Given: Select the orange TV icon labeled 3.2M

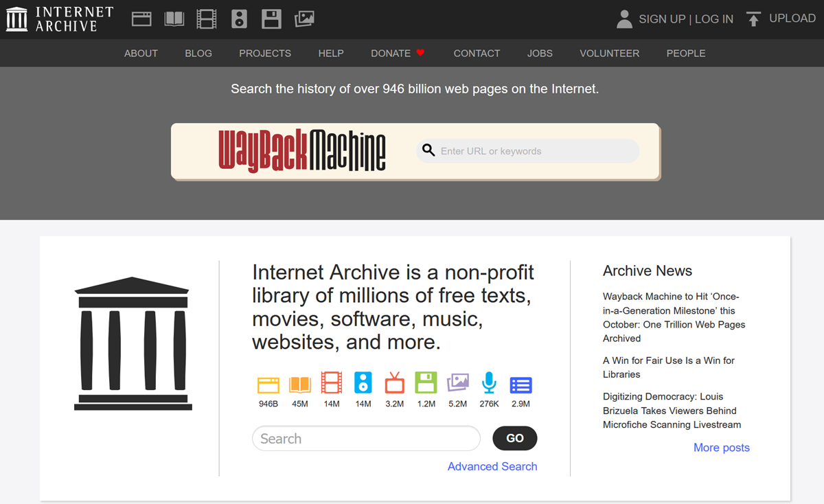Looking at the screenshot, I should tap(395, 383).
